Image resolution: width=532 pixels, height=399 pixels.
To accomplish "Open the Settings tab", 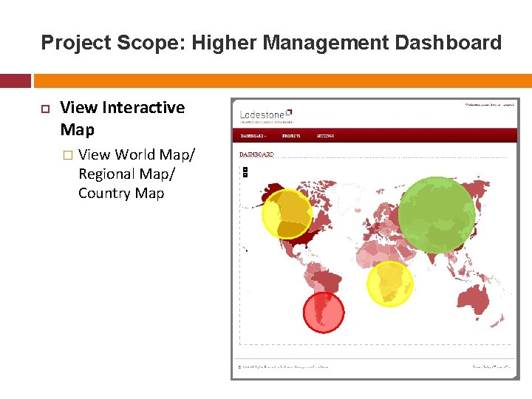I will [325, 136].
